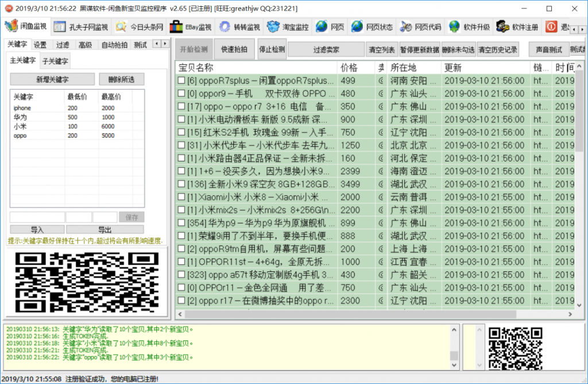This screenshot has width=588, height=384.
Task: Open the 网页状态 globe tab
Action: 358,27
